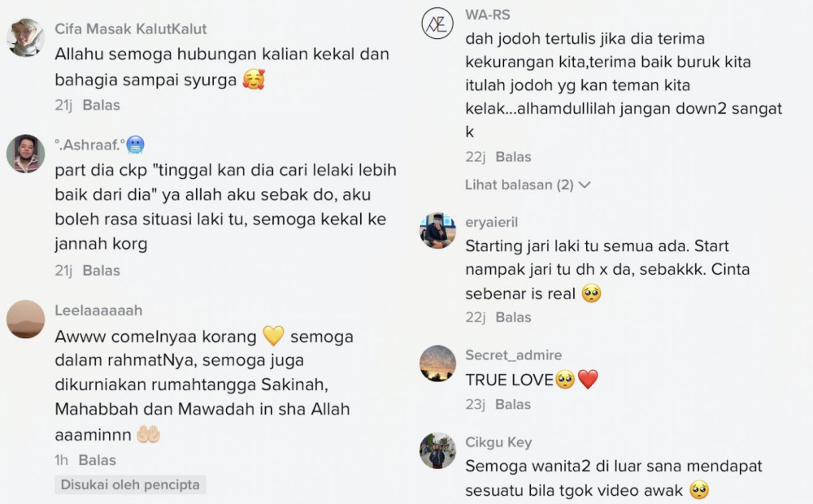The width and height of the screenshot is (813, 504).
Task: Open Cifa Masak KalutKalut's profile picture
Action: click(25, 37)
